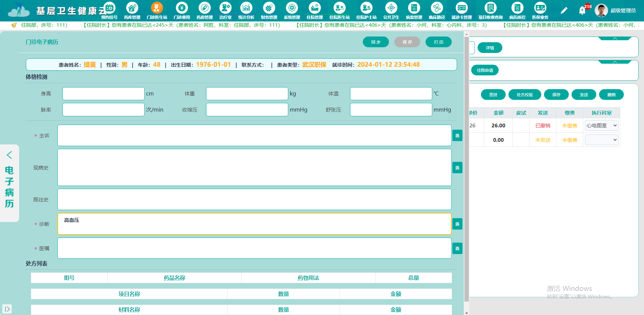Screen dimensions: 644x315
Task: Click the 详情 details button
Action: coord(490,48)
